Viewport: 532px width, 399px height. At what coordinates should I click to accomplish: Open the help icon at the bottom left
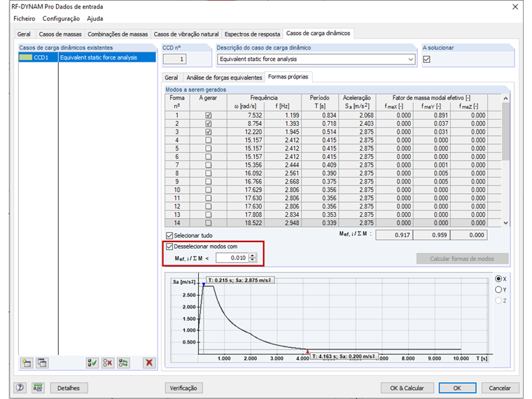pyautogui.click(x=20, y=388)
